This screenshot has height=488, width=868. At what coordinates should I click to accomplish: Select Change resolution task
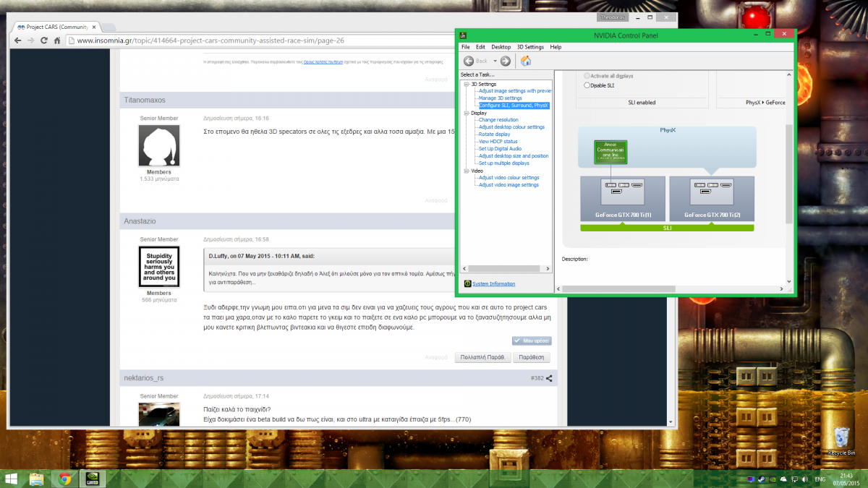click(498, 120)
